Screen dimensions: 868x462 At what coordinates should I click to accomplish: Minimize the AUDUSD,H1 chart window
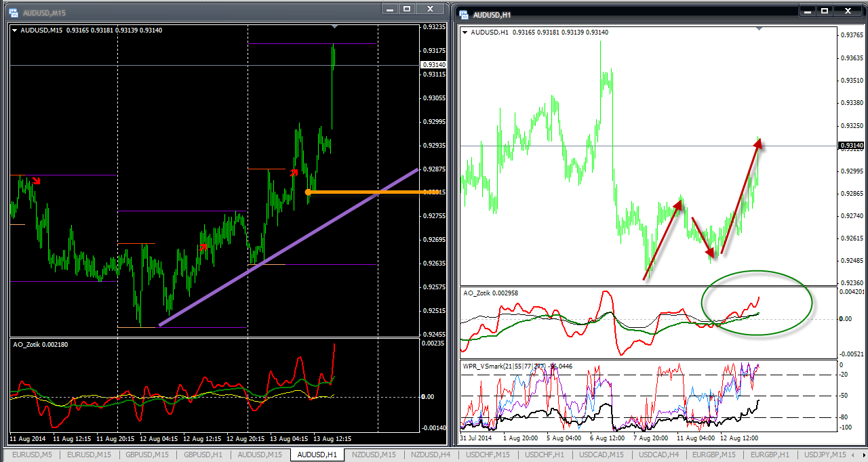[x=808, y=11]
